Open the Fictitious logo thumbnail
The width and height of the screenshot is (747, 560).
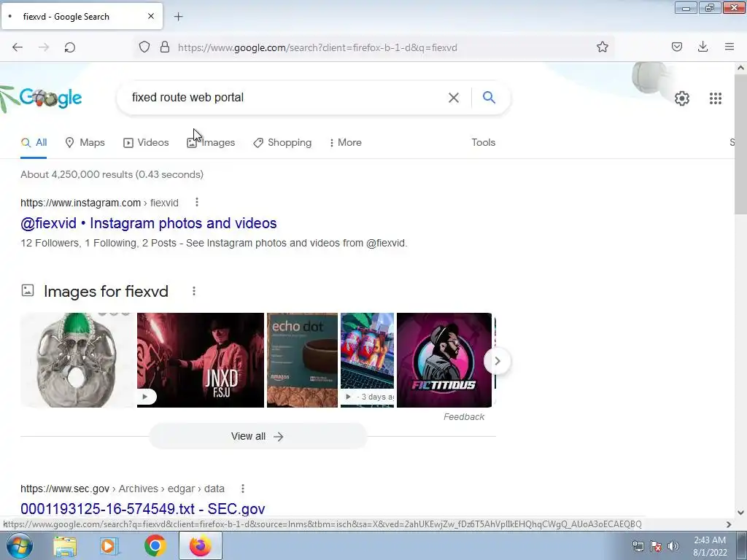444,360
